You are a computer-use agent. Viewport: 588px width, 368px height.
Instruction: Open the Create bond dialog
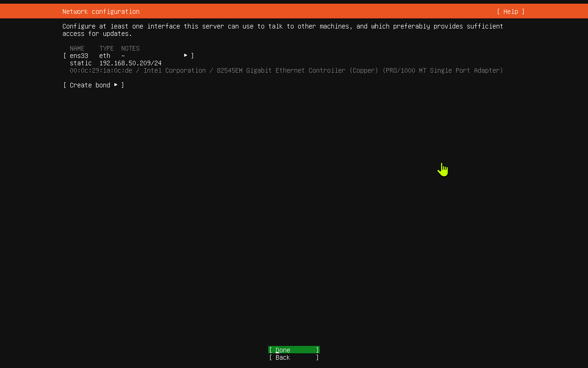[94, 85]
